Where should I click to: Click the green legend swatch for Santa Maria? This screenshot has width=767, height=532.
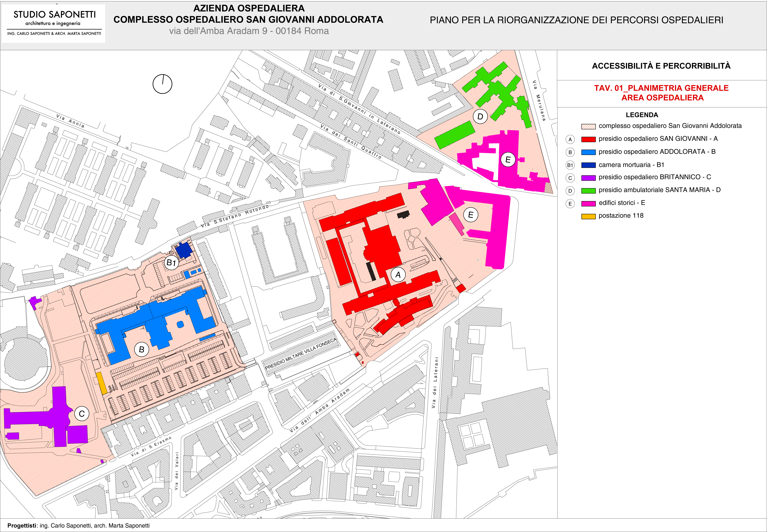pos(588,191)
